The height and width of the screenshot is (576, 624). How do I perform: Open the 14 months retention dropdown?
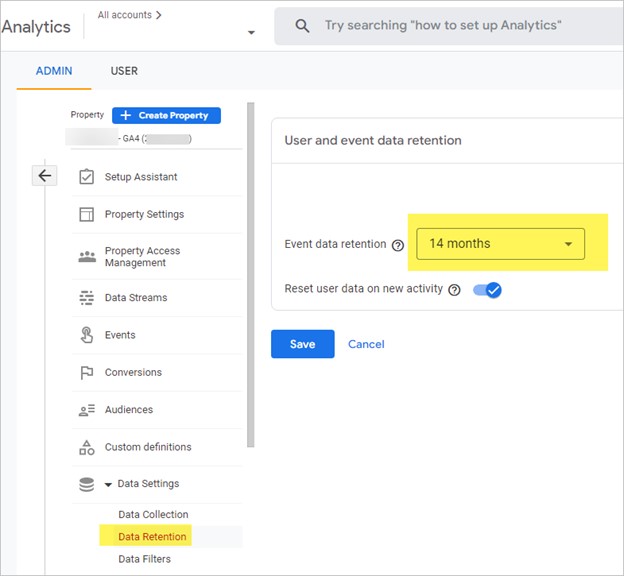500,244
